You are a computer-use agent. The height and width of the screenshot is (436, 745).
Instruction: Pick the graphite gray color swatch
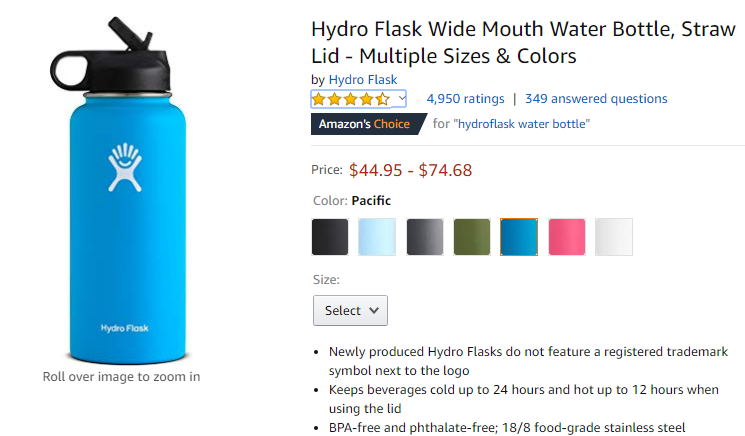click(425, 237)
